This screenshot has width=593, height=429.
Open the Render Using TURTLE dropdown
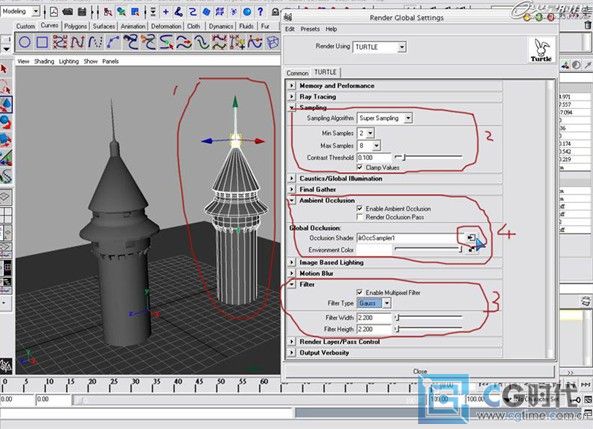pyautogui.click(x=379, y=47)
